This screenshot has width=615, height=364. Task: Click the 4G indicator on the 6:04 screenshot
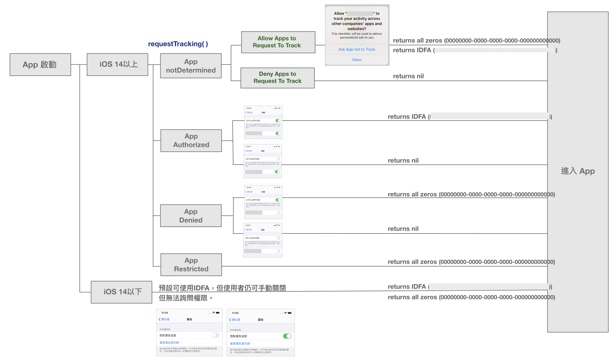click(x=277, y=108)
